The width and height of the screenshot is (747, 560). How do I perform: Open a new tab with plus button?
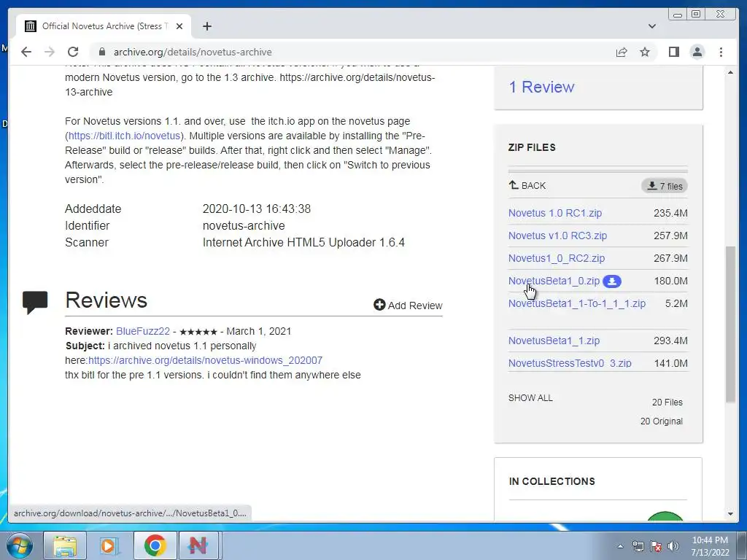(206, 26)
